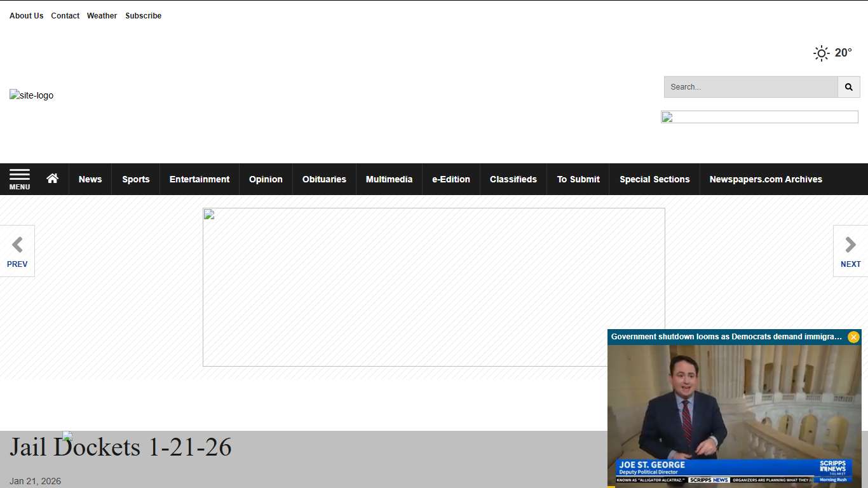Open the Newspapers.com Archives section
Image resolution: width=868 pixels, height=488 pixels.
coord(765,179)
